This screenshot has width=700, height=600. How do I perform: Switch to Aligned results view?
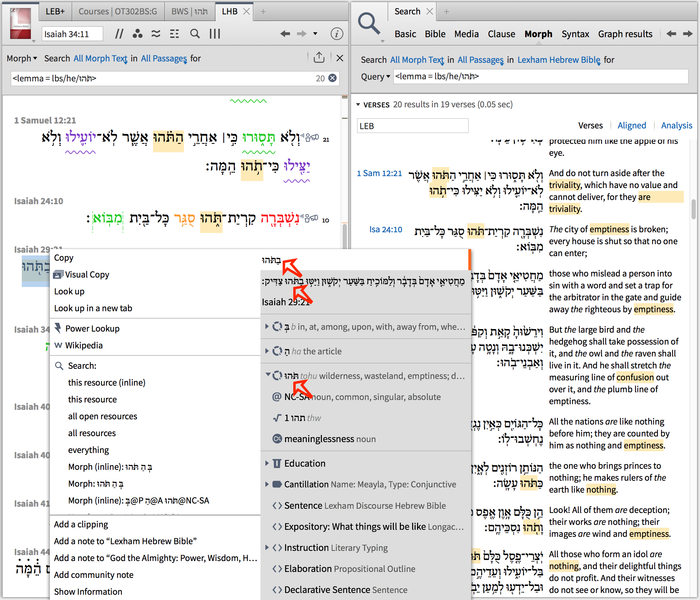(632, 125)
